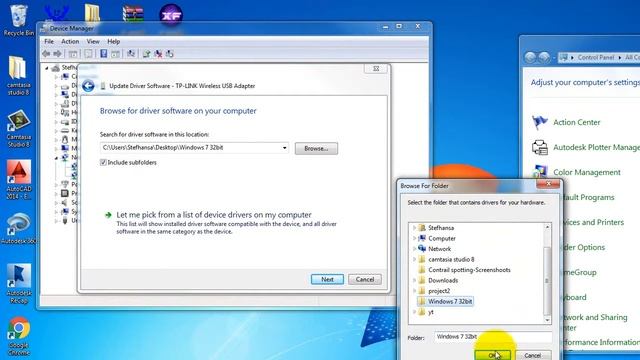Image resolution: width=640 pixels, height=360 pixels.
Task: Open the File menu in Device Manager
Action: (x=49, y=41)
